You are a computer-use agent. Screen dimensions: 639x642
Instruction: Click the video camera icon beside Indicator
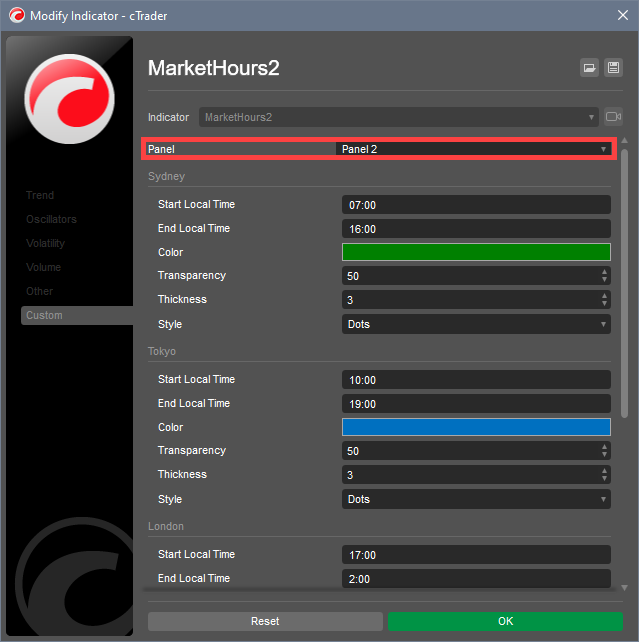click(613, 117)
